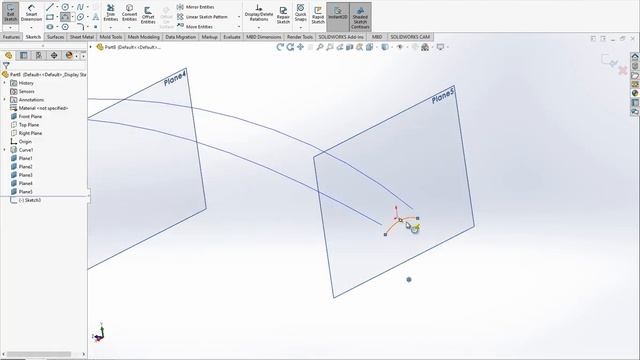Open the Appearances task pane tab
Screen dimensions: 640x360
click(x=635, y=93)
